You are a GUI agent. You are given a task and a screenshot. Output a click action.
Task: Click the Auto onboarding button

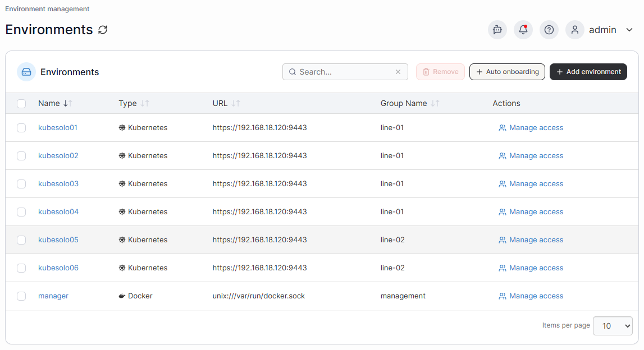click(x=507, y=72)
